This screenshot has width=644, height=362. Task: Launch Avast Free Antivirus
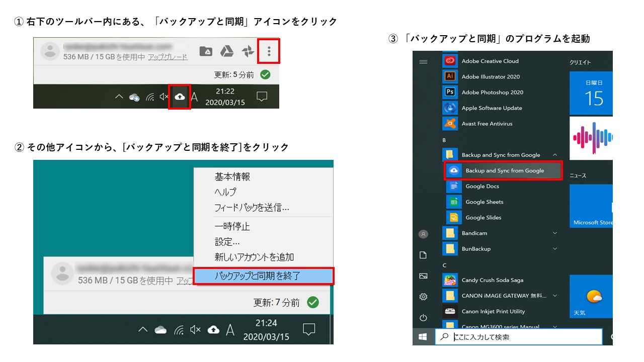[x=487, y=124]
